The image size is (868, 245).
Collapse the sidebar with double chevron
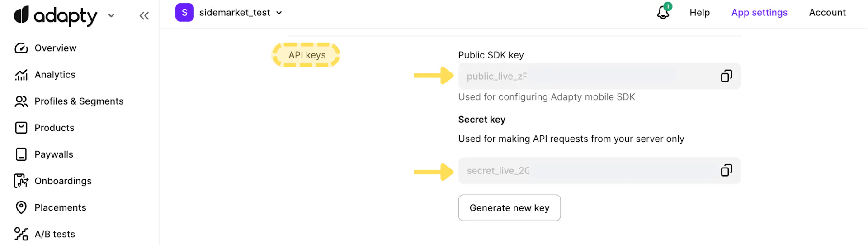144,16
